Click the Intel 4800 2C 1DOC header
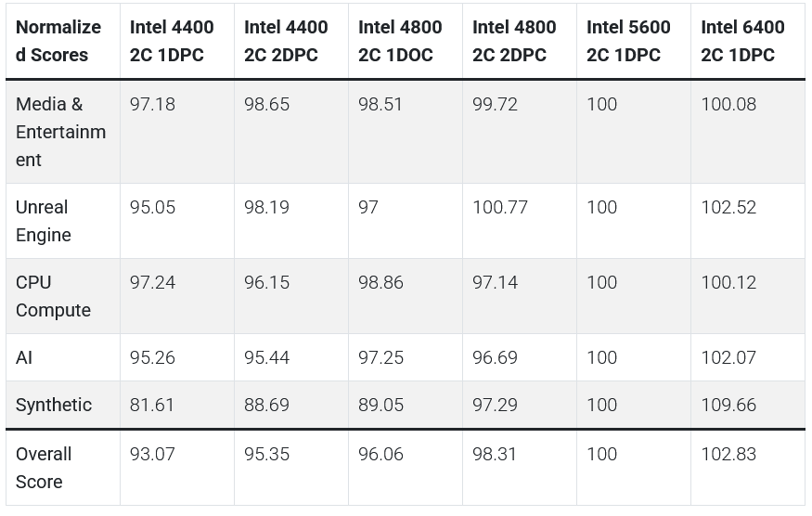This screenshot has width=812, height=516. coord(400,41)
